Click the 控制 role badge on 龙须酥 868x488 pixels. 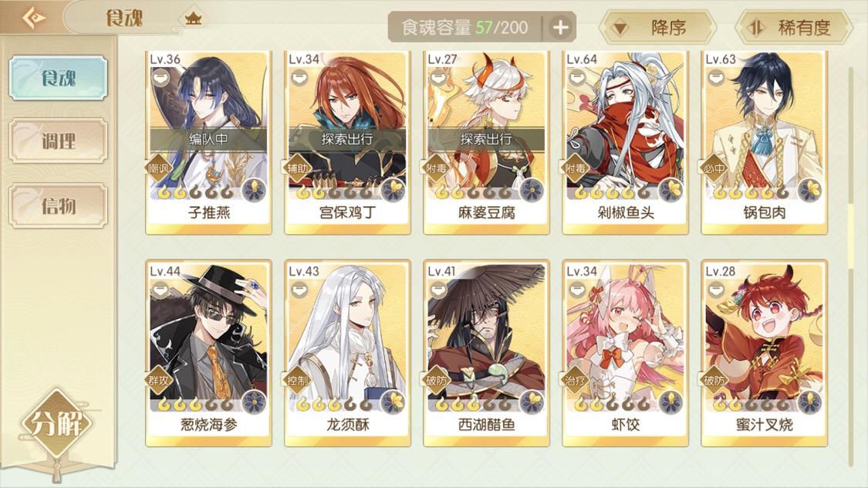(x=297, y=381)
